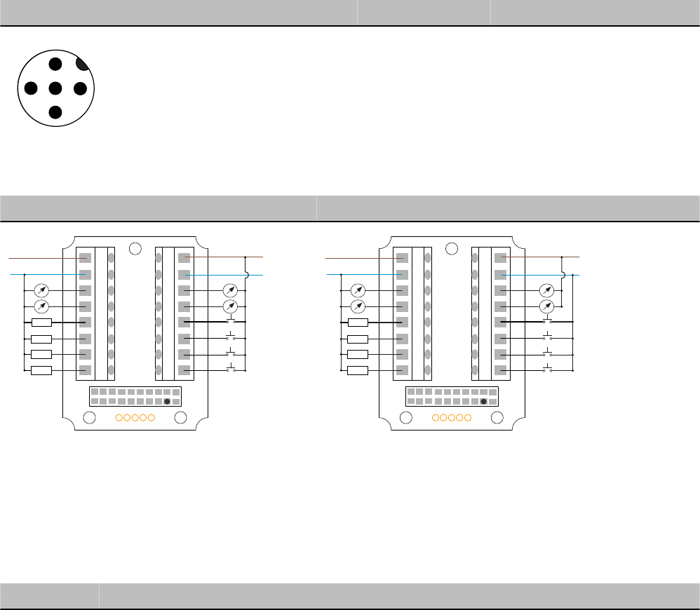Click the lower gauge symbol right of the left board
This screenshot has height=610, width=700.
coord(230,306)
